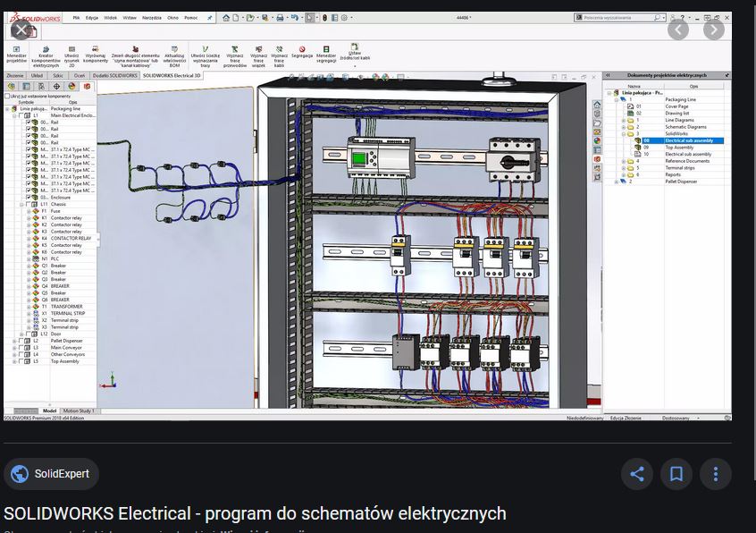Go to the previous image in viewer
This screenshot has height=533, width=756.
click(678, 30)
